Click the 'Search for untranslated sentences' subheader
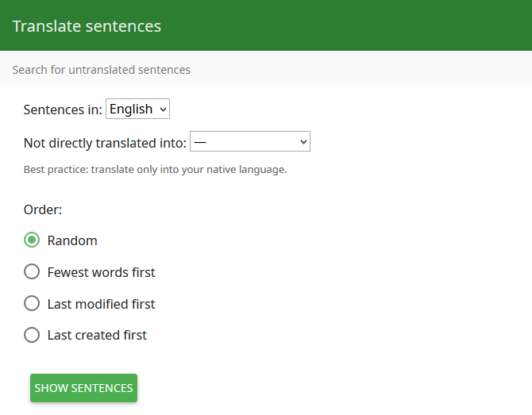 (x=102, y=70)
